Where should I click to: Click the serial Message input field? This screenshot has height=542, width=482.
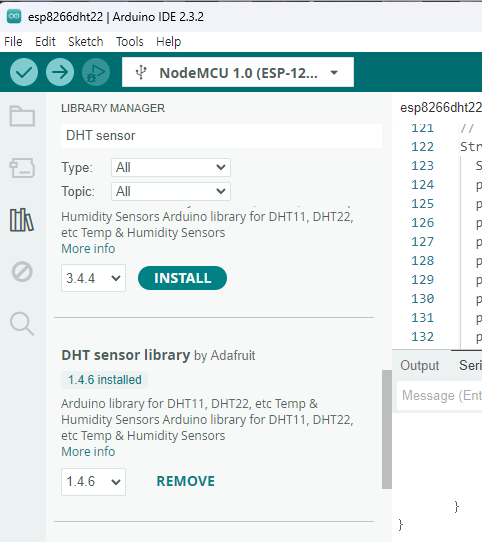439,395
